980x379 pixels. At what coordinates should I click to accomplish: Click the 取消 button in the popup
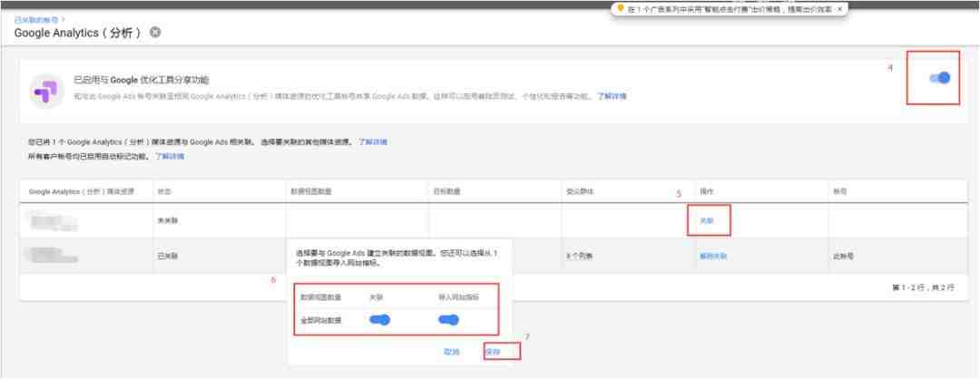coord(451,352)
